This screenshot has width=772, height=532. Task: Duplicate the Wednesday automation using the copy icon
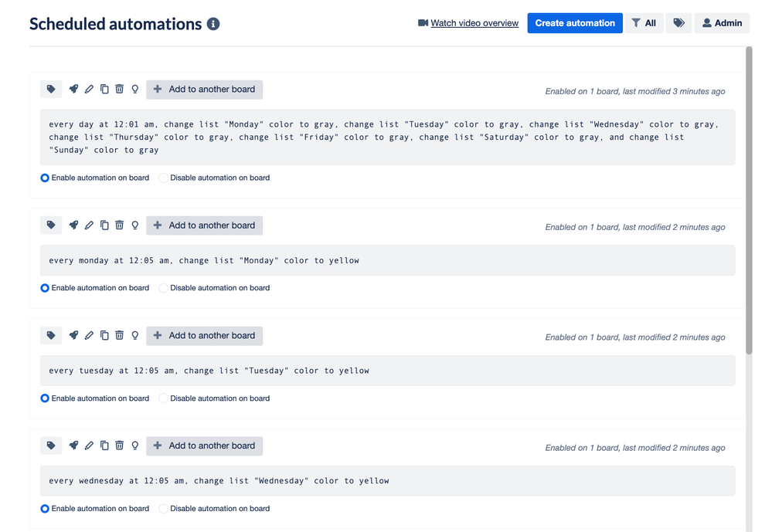(104, 446)
